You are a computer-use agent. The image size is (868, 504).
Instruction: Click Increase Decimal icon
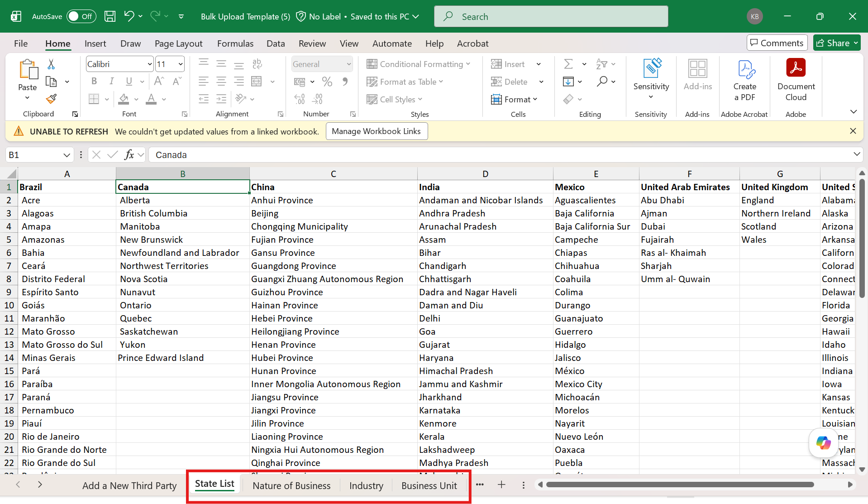pyautogui.click(x=300, y=99)
